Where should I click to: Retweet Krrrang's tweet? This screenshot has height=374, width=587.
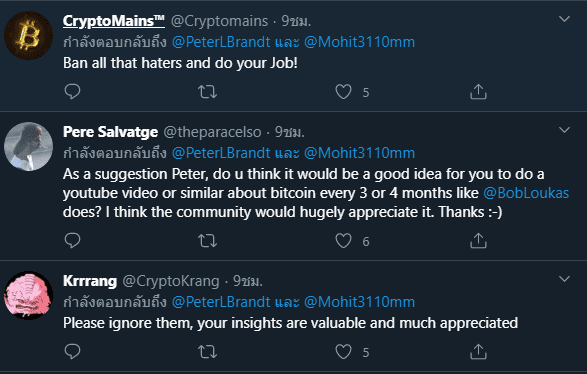tap(207, 352)
